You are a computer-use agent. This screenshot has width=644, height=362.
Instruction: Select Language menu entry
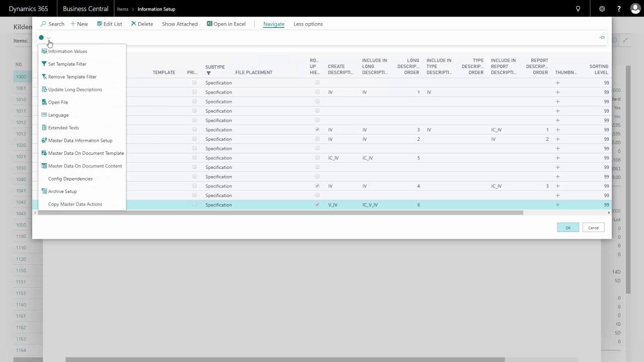point(58,115)
